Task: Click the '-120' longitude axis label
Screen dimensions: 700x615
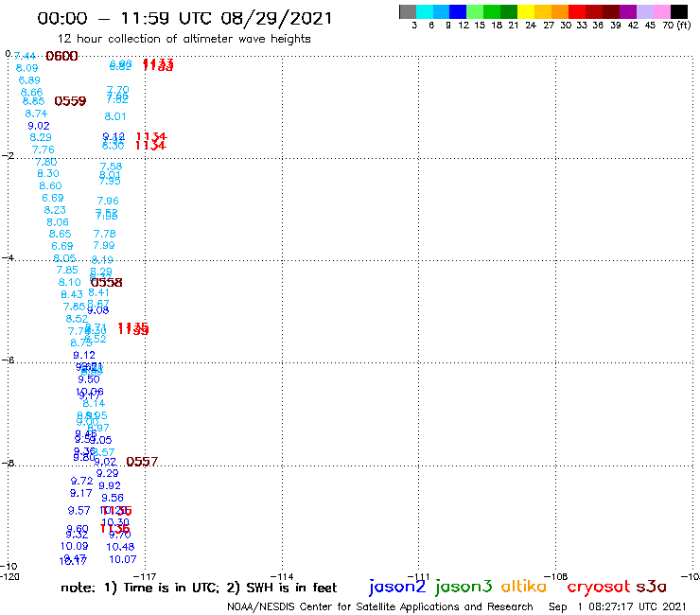Action: click(x=9, y=576)
